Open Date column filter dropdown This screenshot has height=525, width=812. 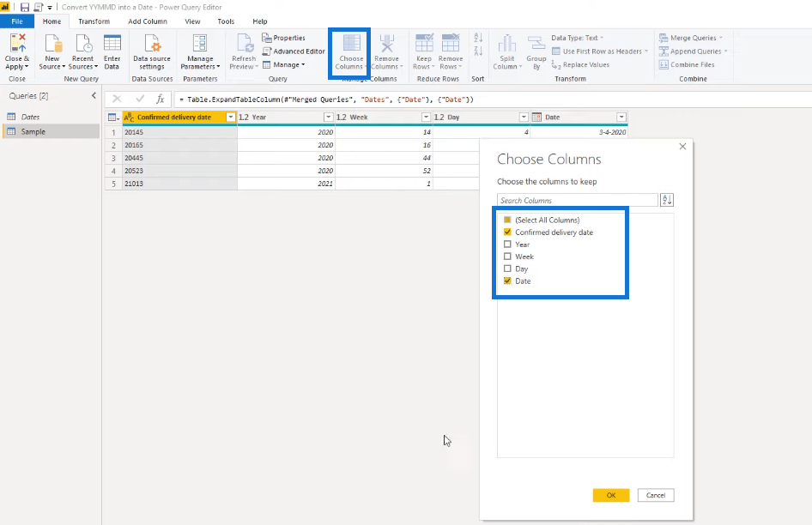(621, 118)
